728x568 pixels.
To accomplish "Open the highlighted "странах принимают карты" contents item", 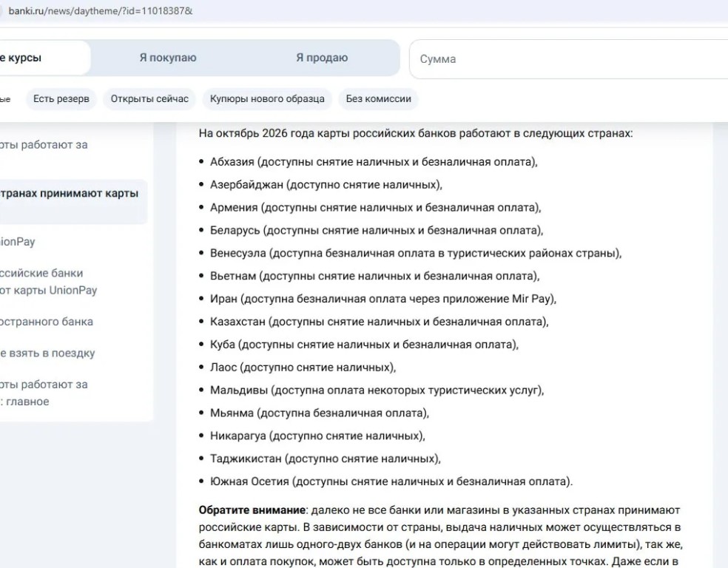I will (x=73, y=201).
